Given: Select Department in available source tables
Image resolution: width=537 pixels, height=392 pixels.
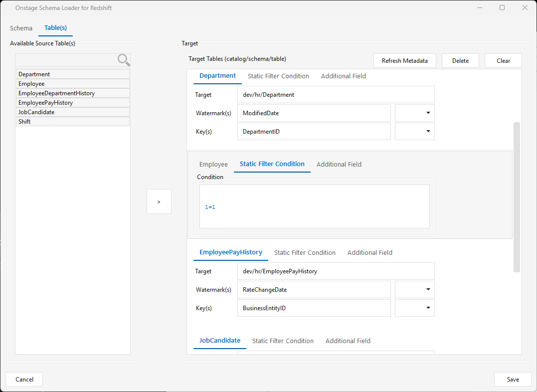Looking at the screenshot, I should click(73, 74).
